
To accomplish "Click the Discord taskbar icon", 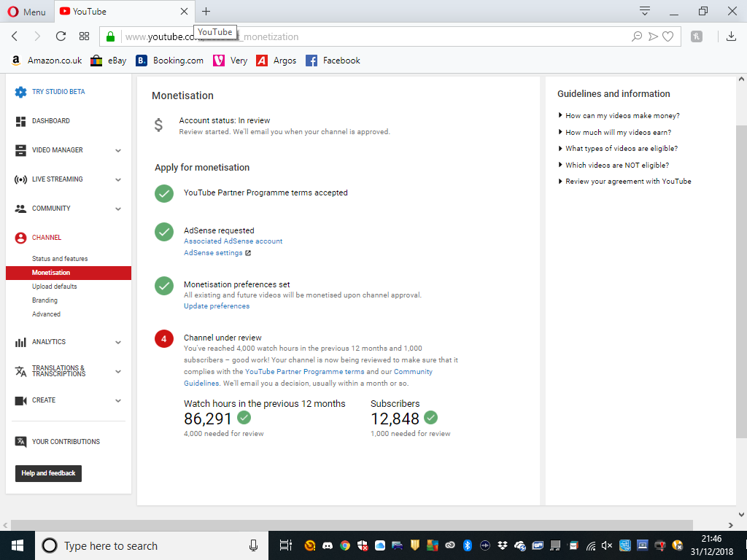I will [328, 545].
